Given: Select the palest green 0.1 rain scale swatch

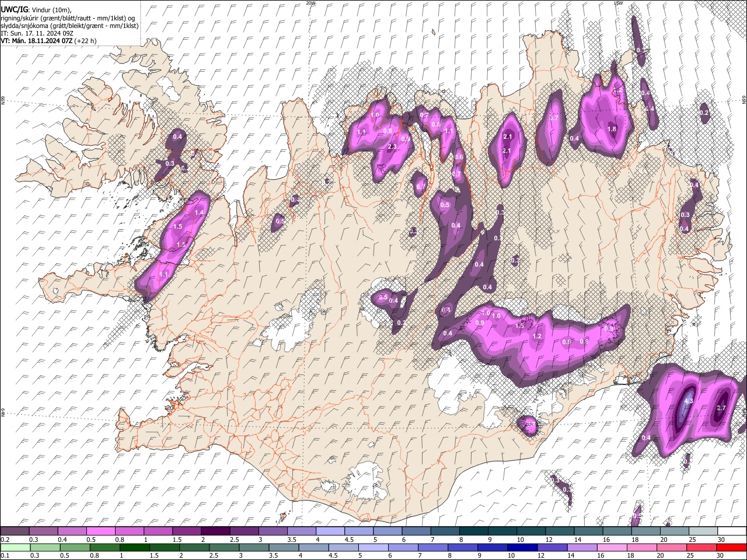Looking at the screenshot, I should click(x=15, y=547).
